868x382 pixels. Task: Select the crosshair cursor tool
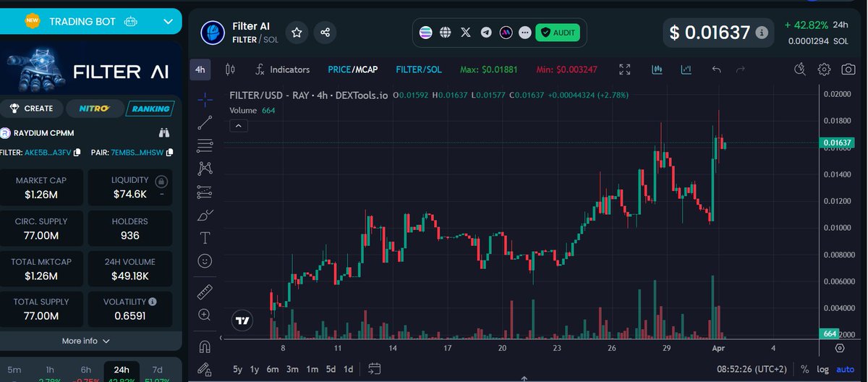[x=205, y=99]
